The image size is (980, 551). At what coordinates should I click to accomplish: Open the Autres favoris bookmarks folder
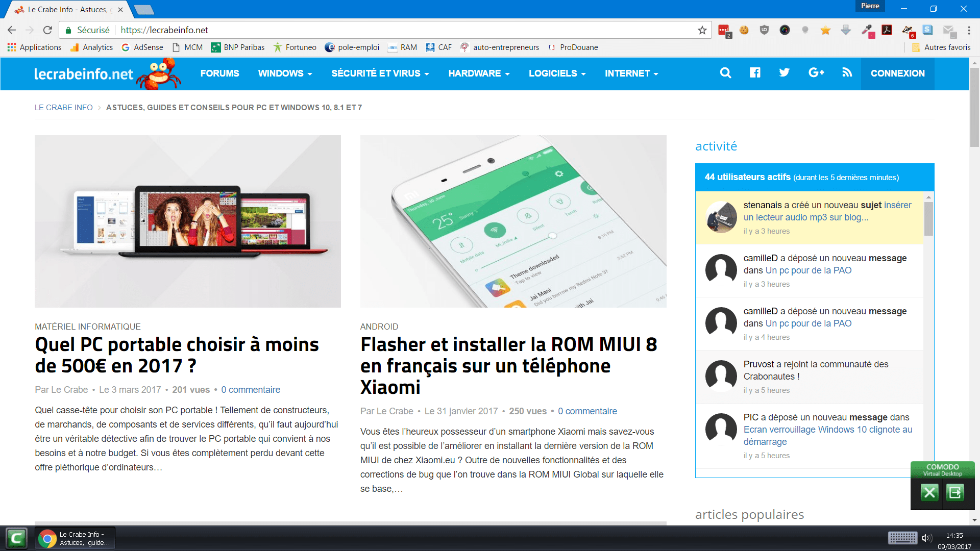tap(941, 47)
